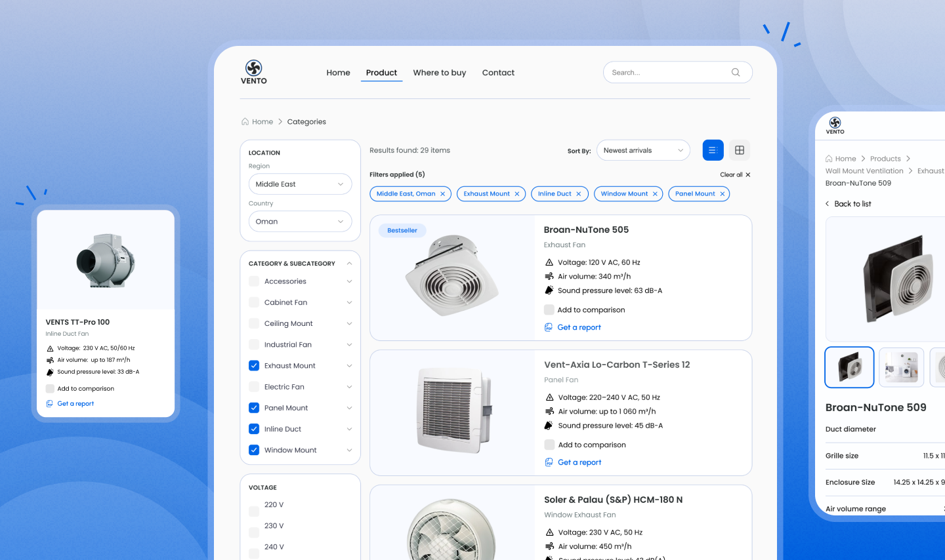Open the Country dropdown showing Oman

tap(300, 222)
